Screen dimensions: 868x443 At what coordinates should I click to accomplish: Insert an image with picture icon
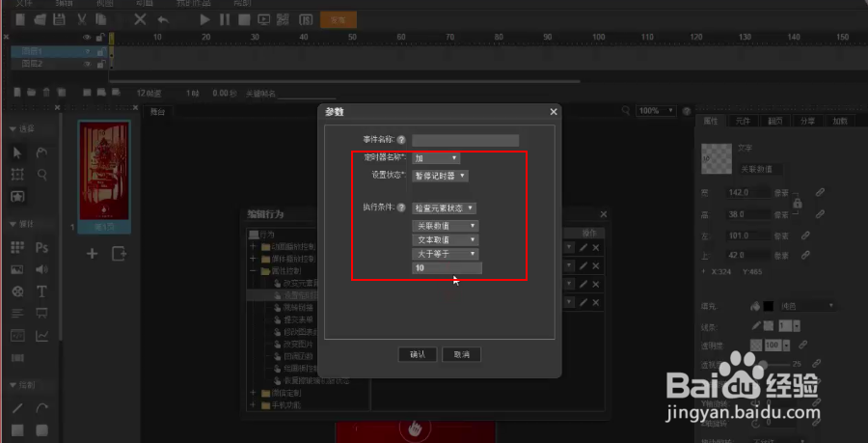[x=17, y=269]
